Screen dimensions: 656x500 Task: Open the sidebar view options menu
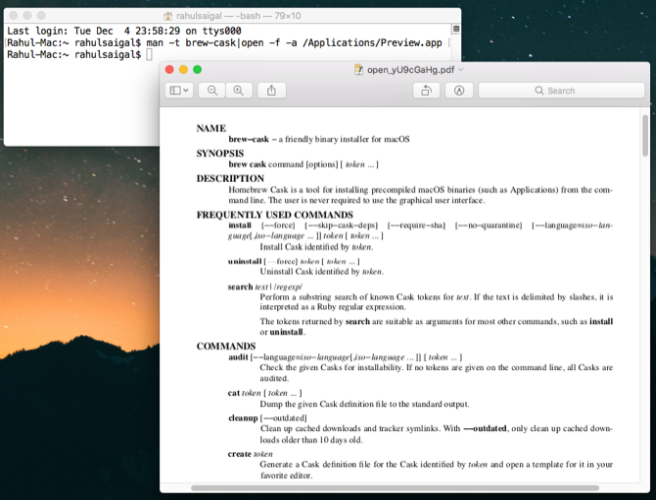tap(180, 90)
